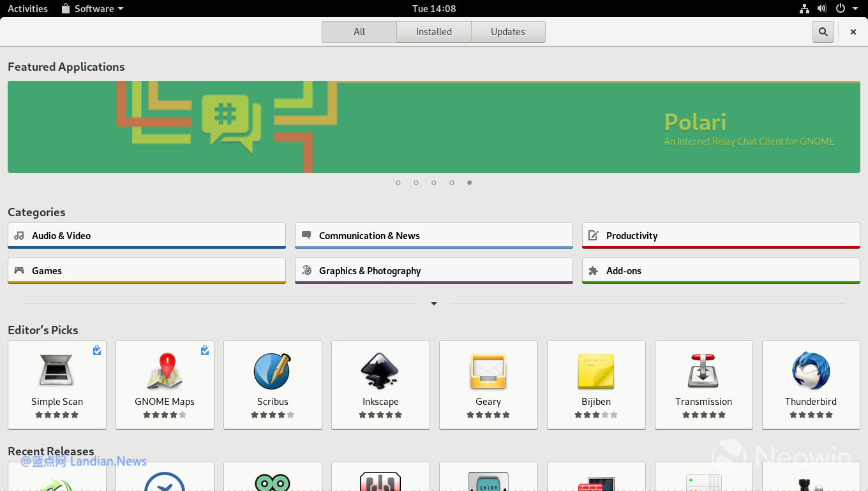The height and width of the screenshot is (491, 868).
Task: Select the first featured banner dot
Action: 398,182
